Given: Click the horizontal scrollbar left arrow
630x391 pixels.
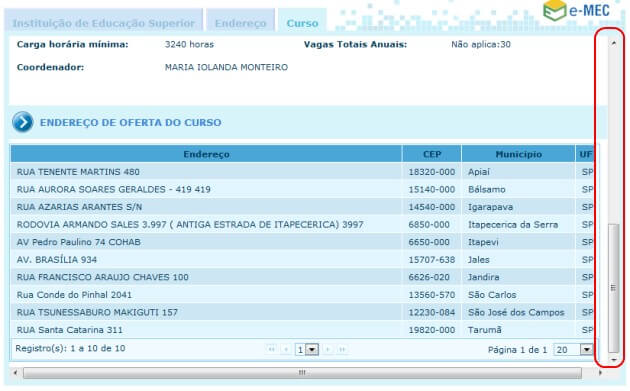Looking at the screenshot, I should click(15, 373).
